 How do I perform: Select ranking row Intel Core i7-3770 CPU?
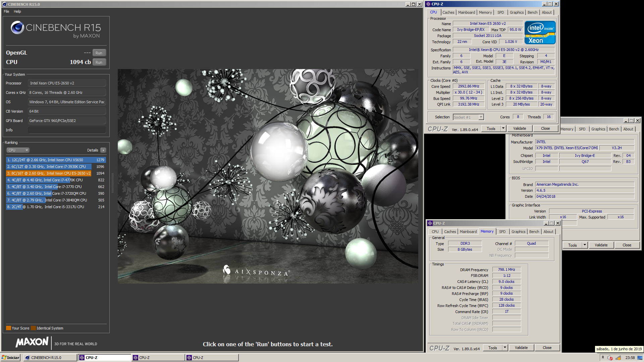pyautogui.click(x=56, y=187)
